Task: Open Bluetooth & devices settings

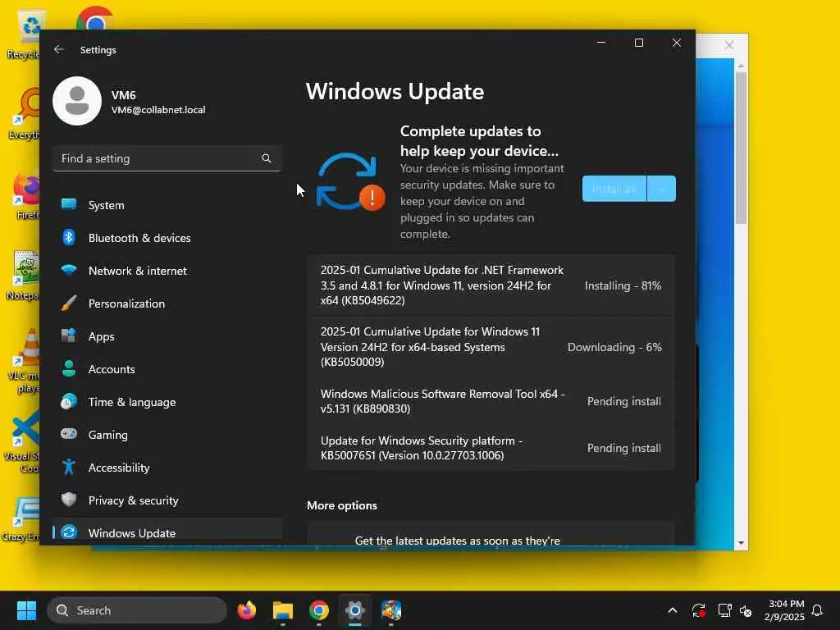Action: [167, 238]
